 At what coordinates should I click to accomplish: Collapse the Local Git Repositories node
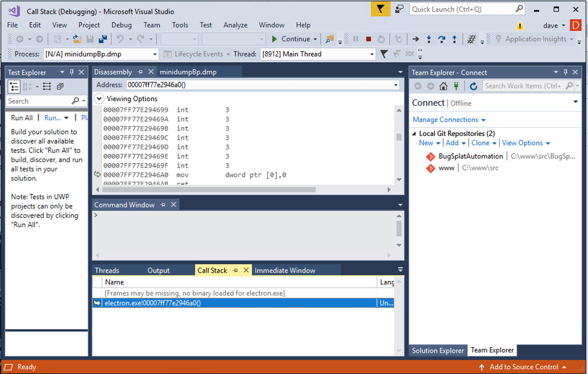[414, 134]
